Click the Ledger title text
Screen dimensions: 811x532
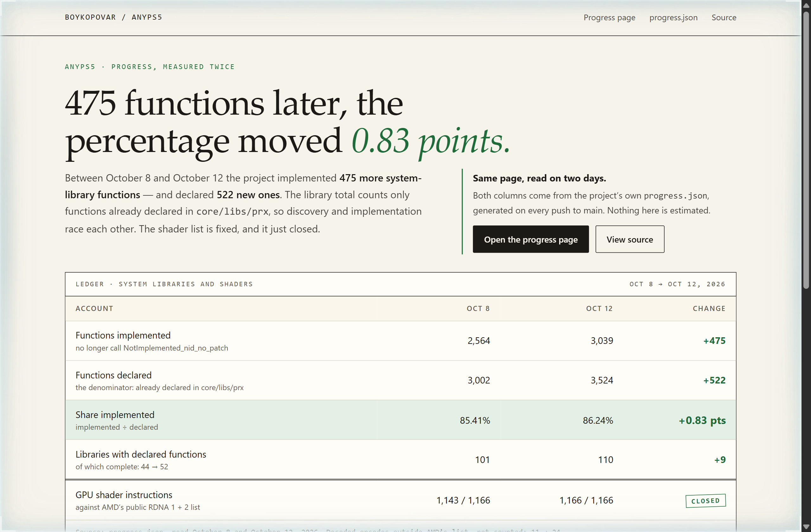pyautogui.click(x=164, y=284)
